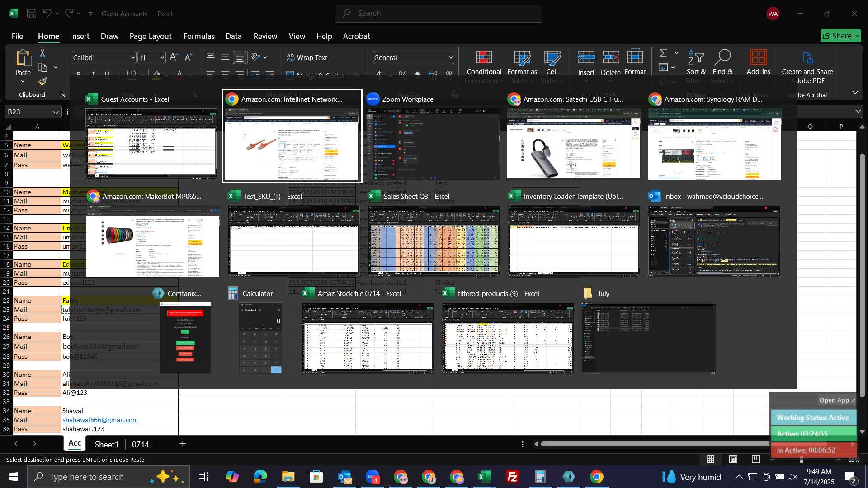The width and height of the screenshot is (868, 488).
Task: Open the File menu
Action: click(x=17, y=36)
